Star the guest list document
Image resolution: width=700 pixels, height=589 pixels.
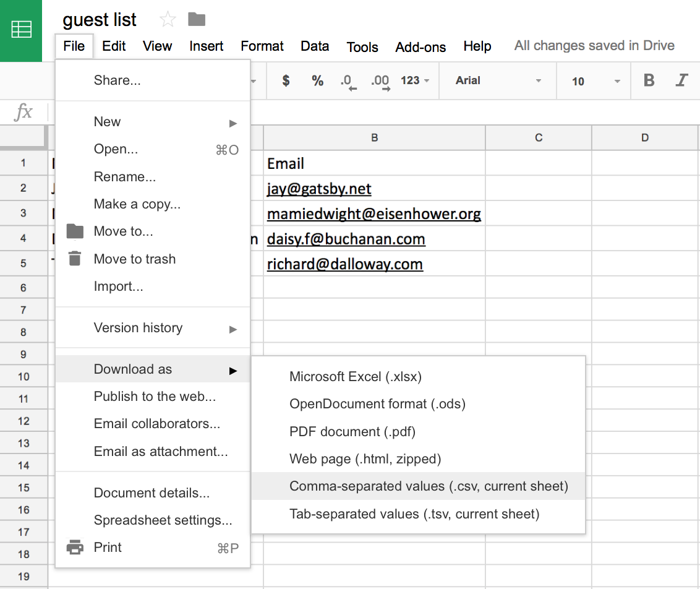click(x=168, y=20)
